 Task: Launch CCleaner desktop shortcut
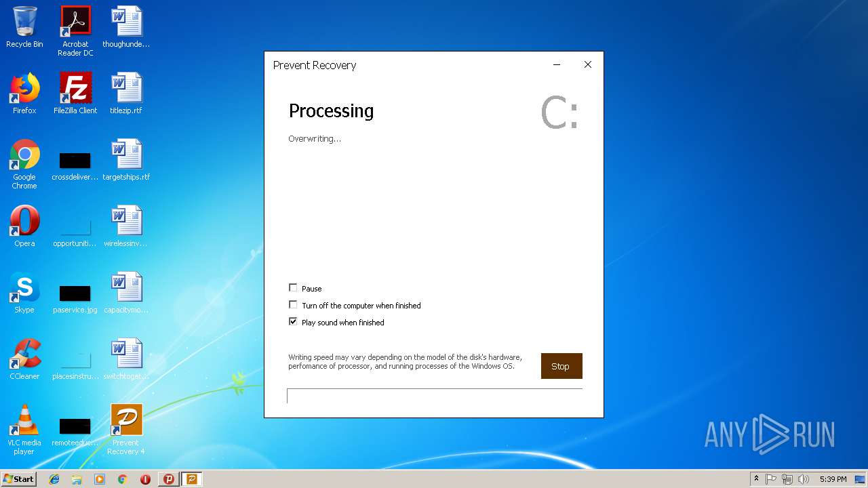(x=24, y=359)
